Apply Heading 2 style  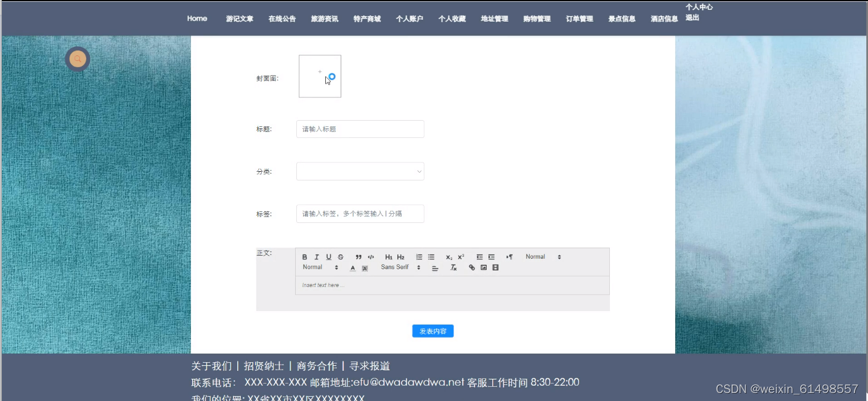click(x=400, y=257)
